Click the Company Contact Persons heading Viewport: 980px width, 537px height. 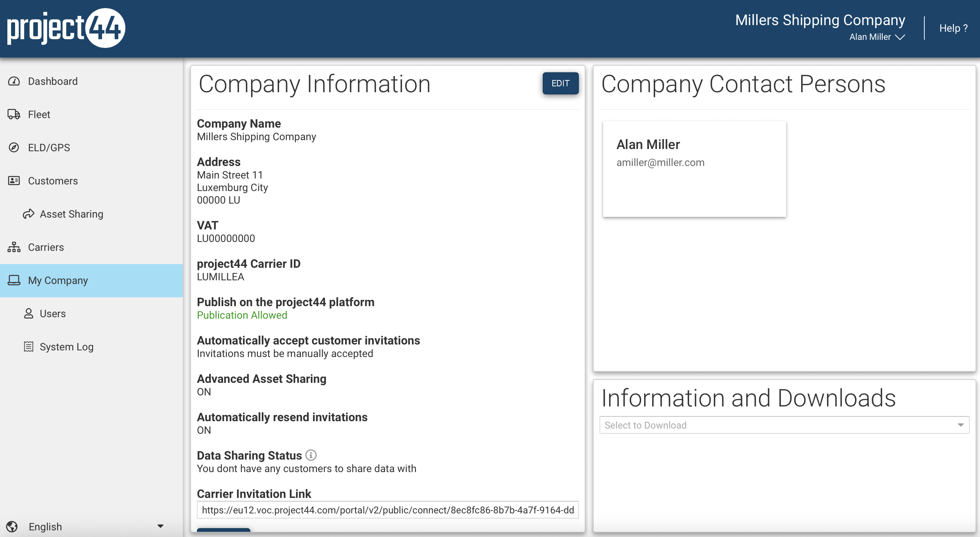tap(743, 84)
